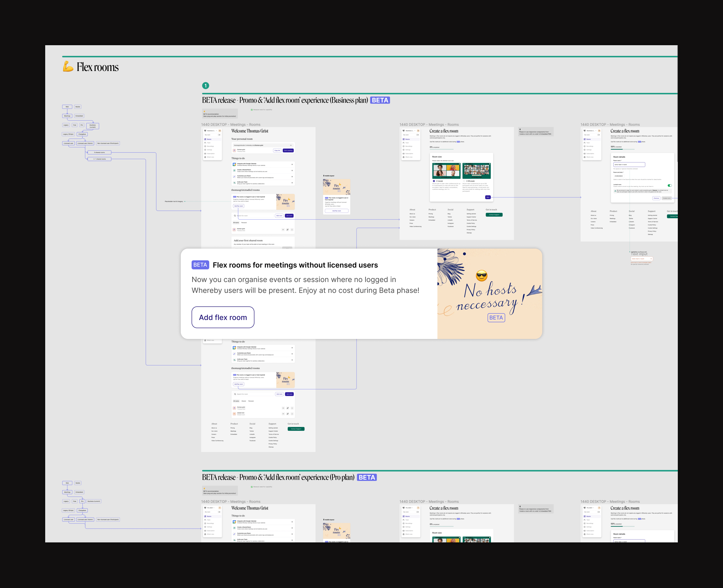Expand Business 2... dropdown in 50% completed frame
The width and height of the screenshot is (723, 588).
coord(591,130)
